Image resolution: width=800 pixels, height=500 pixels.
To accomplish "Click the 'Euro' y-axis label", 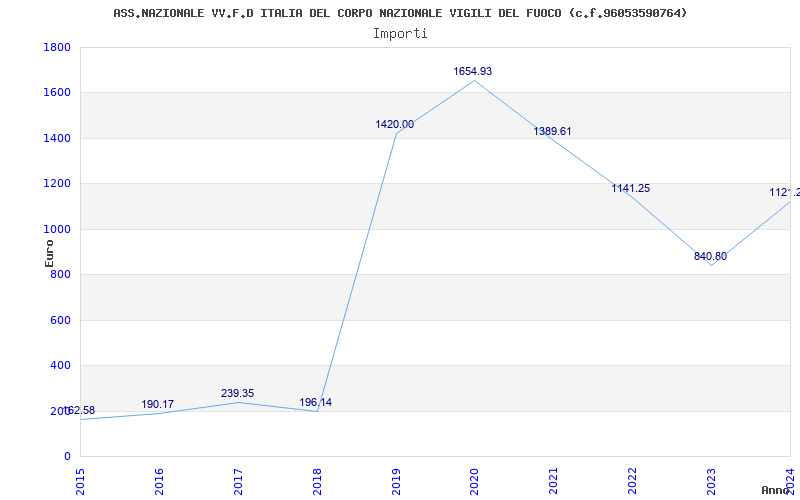I will pos(49,254).
